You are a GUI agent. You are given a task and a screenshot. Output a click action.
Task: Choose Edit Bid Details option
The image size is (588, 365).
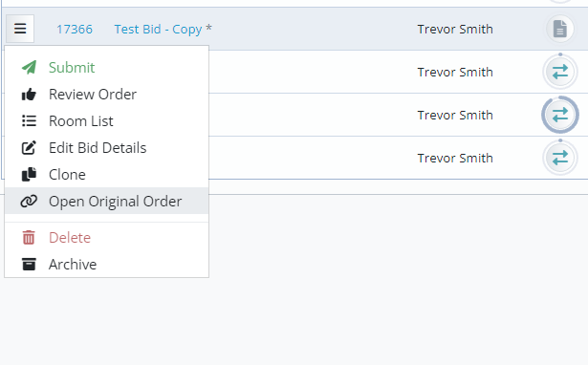pos(106,148)
